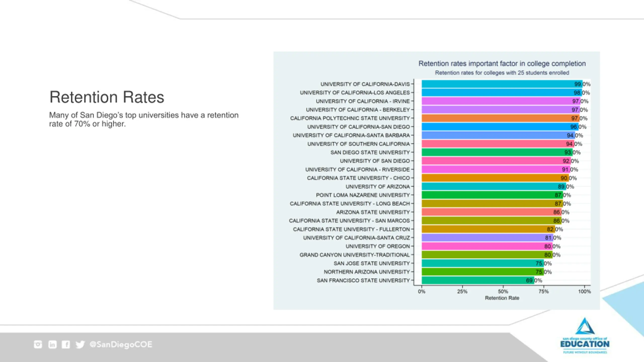The height and width of the screenshot is (362, 644).
Task: Click the paragraph about San Diego's top universities
Action: (x=144, y=119)
